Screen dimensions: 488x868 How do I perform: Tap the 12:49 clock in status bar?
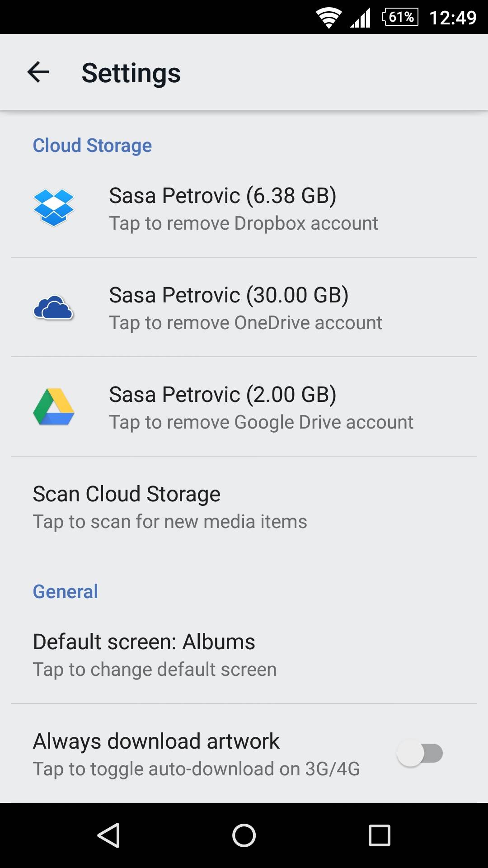(453, 18)
